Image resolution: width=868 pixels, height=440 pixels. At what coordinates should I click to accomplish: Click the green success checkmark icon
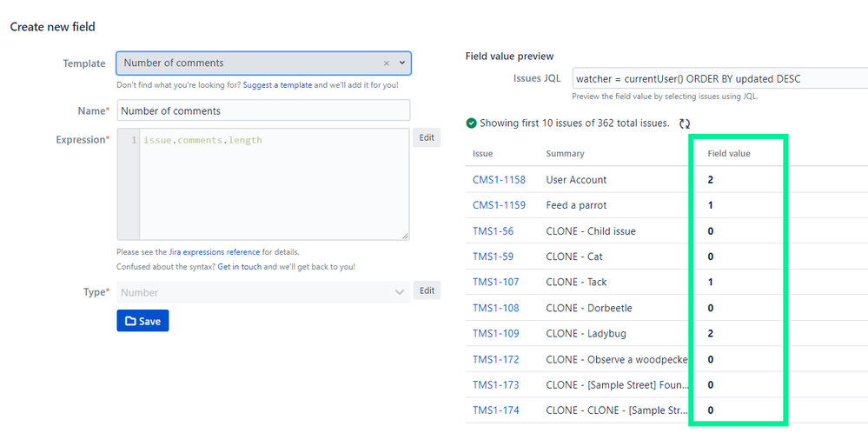click(471, 123)
